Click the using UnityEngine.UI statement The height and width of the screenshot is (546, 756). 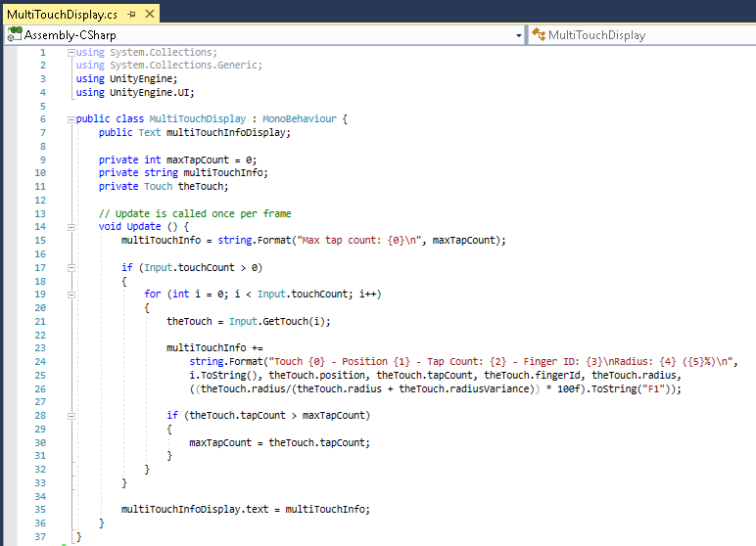coord(135,92)
